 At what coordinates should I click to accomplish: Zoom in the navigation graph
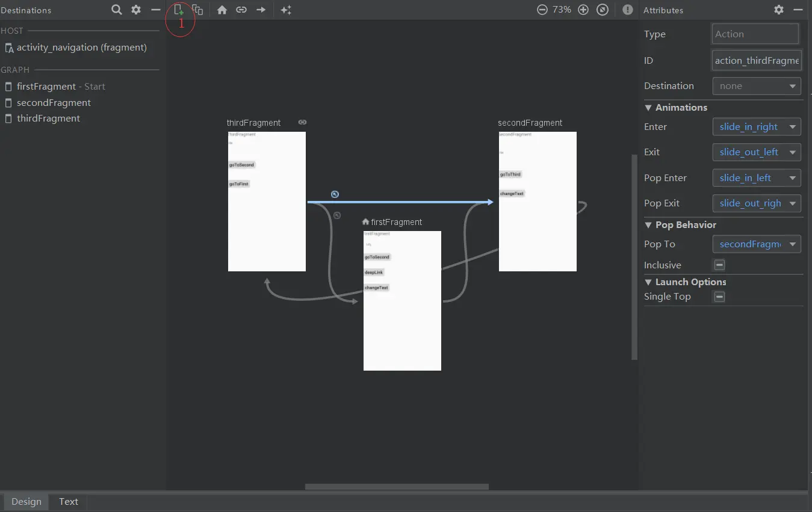click(x=583, y=10)
